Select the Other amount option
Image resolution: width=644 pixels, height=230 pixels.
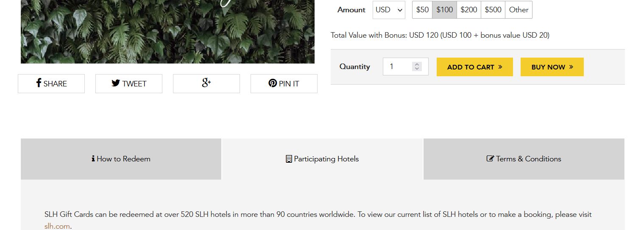pyautogui.click(x=519, y=10)
